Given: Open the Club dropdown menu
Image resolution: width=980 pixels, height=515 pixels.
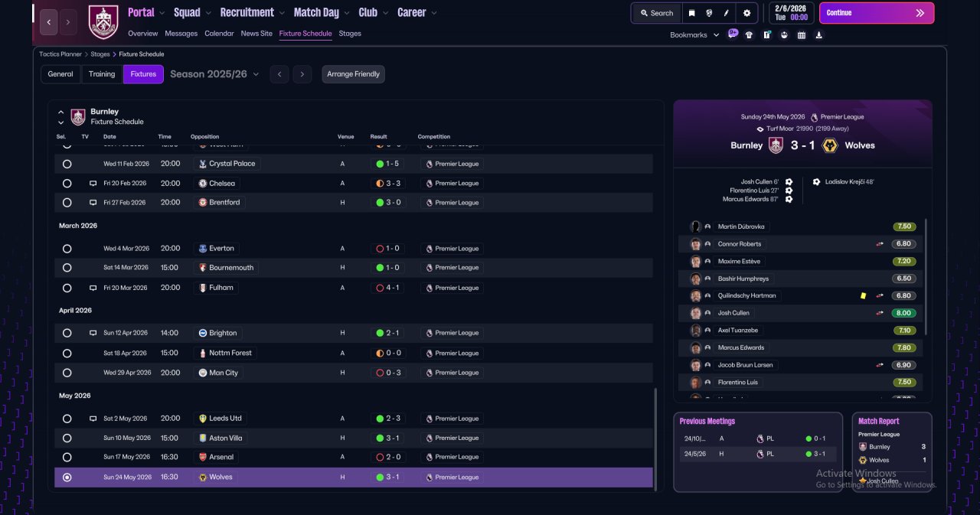Looking at the screenshot, I should [x=373, y=12].
